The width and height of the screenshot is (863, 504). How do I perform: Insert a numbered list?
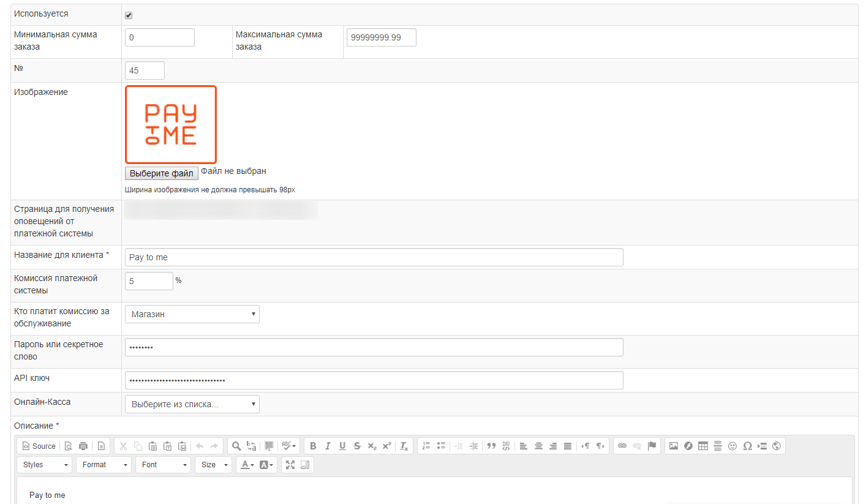coord(426,446)
